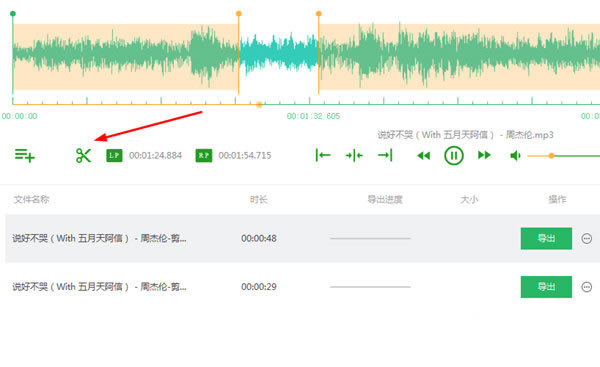Export the 00:00:29 clip
This screenshot has width=600, height=367.
click(546, 287)
